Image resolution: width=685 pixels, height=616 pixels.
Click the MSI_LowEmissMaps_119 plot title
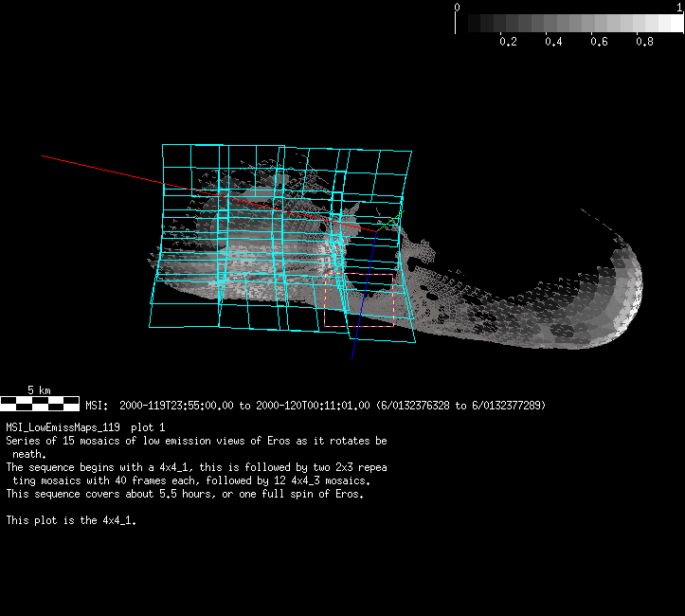click(x=85, y=427)
